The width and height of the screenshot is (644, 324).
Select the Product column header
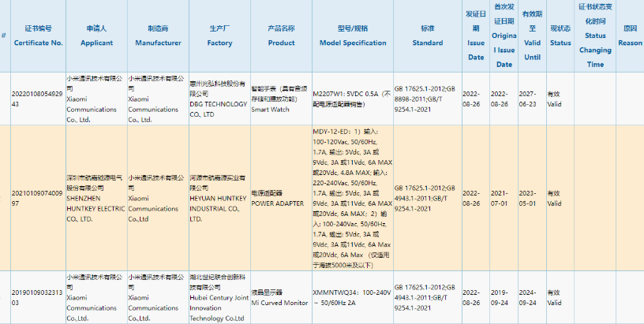[281, 35]
